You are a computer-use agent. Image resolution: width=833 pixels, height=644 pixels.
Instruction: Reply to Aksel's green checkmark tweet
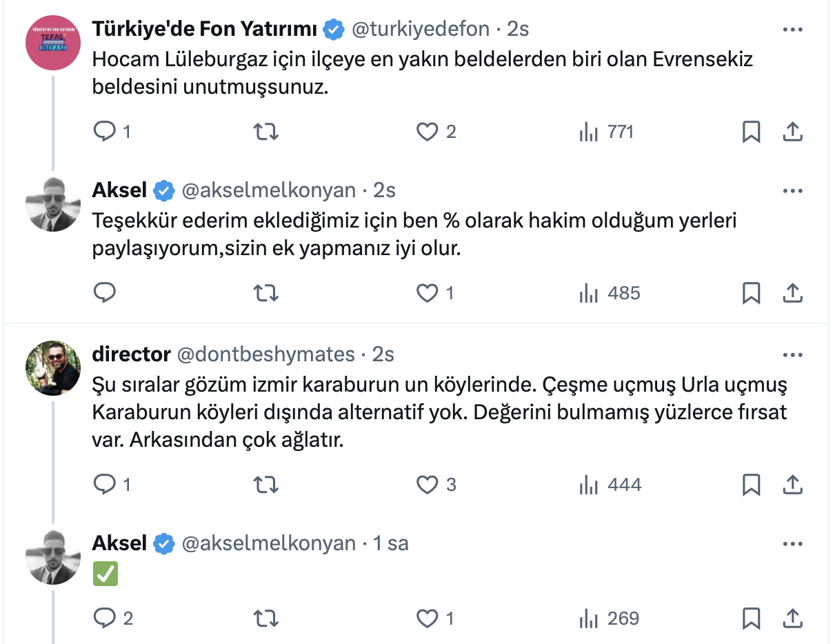click(x=105, y=618)
